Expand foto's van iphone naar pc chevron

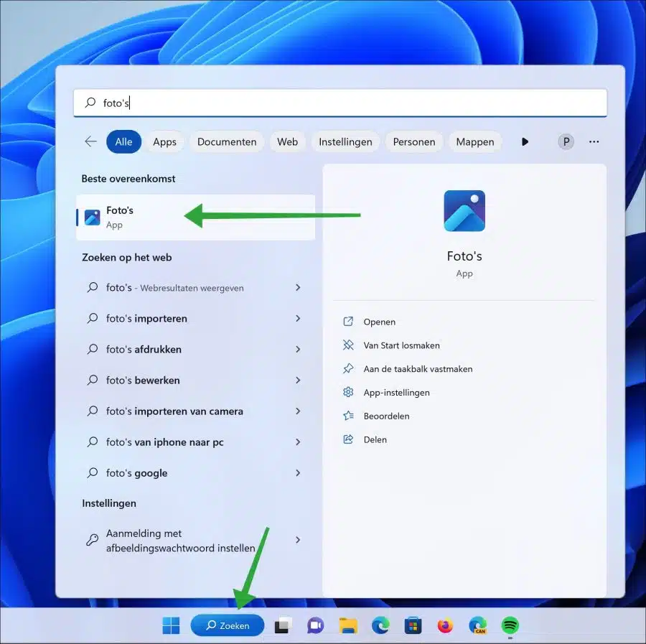[299, 442]
